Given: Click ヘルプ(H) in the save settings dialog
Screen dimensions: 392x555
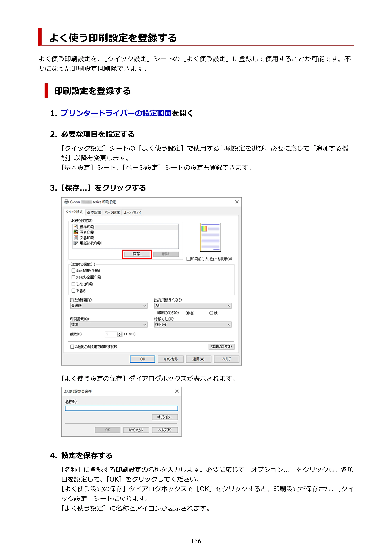Looking at the screenshot, I should (x=165, y=430).
